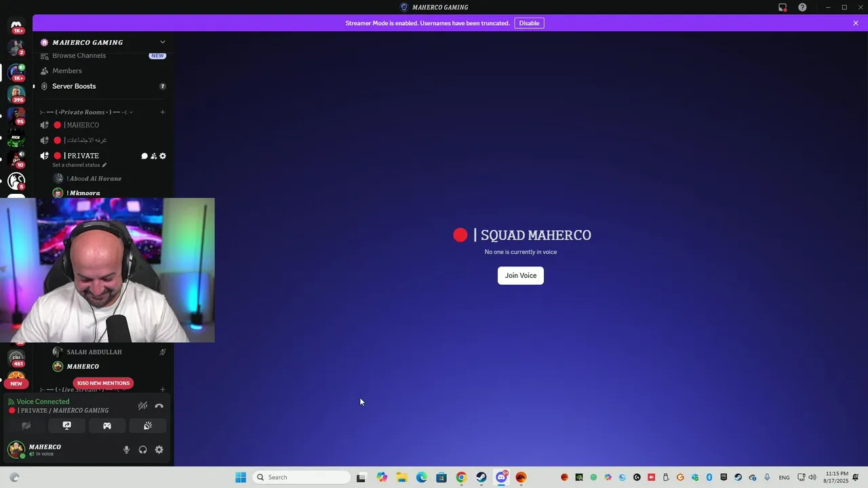Deafen using the headphones icon
Viewport: 868px width, 488px height.
coord(142,449)
